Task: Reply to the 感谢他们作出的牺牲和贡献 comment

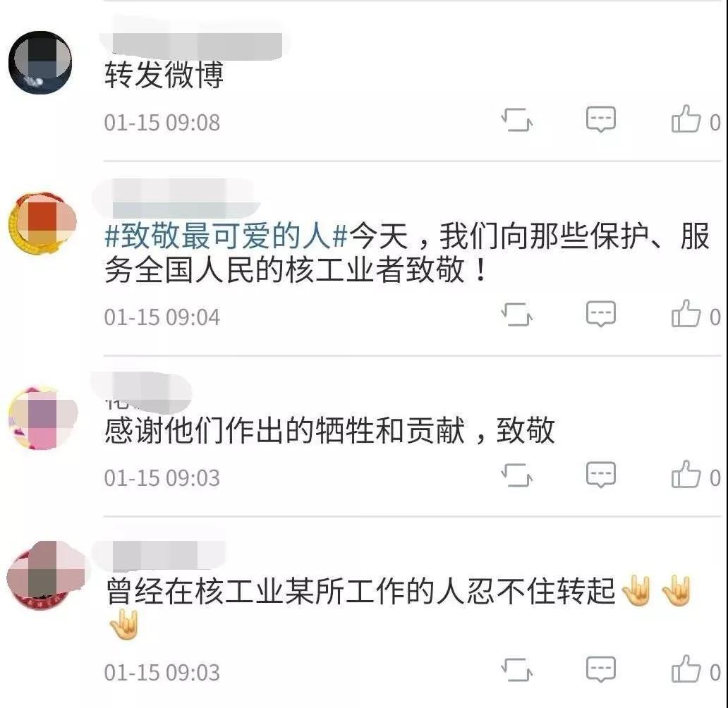Action: point(601,475)
